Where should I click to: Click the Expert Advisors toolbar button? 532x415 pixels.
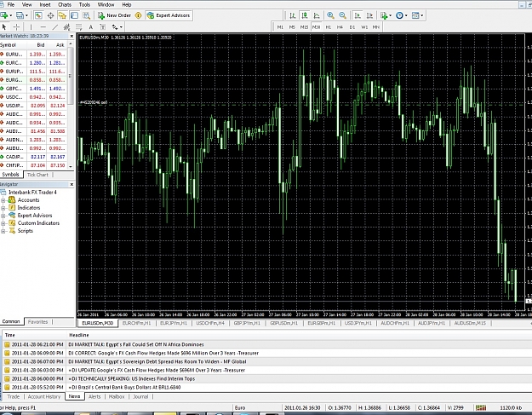169,15
